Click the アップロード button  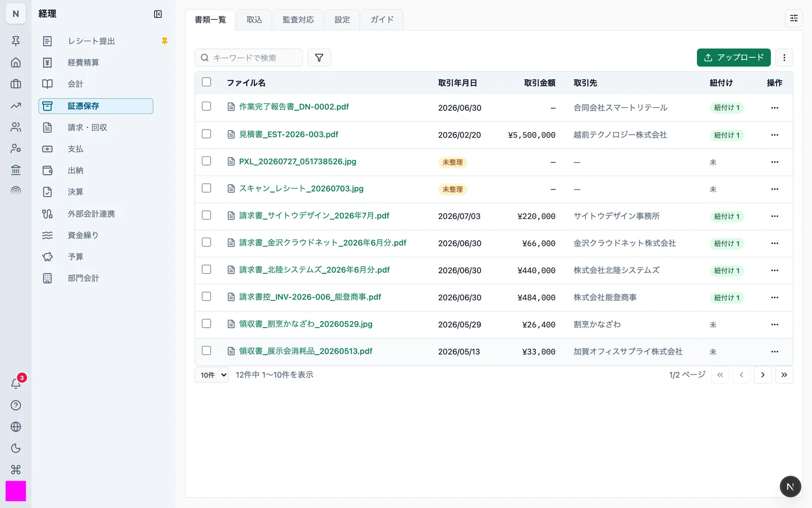tap(734, 57)
